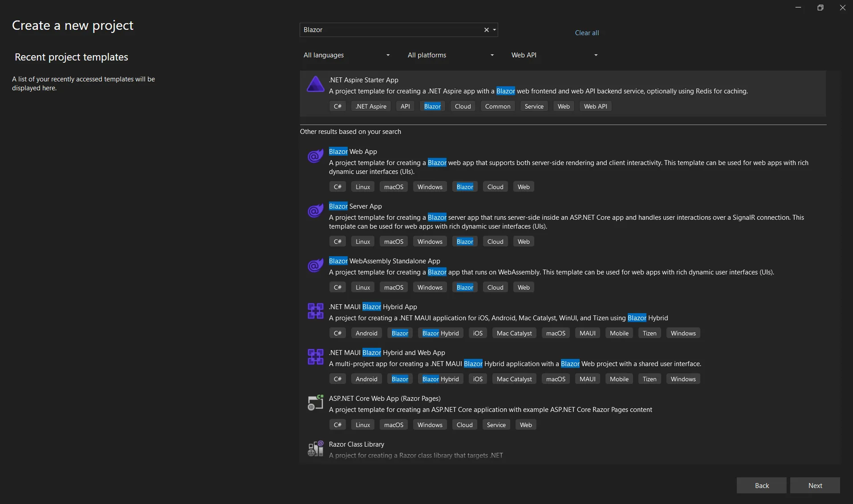This screenshot has width=853, height=504.
Task: Select the Blazor Web App template title
Action: click(x=353, y=152)
